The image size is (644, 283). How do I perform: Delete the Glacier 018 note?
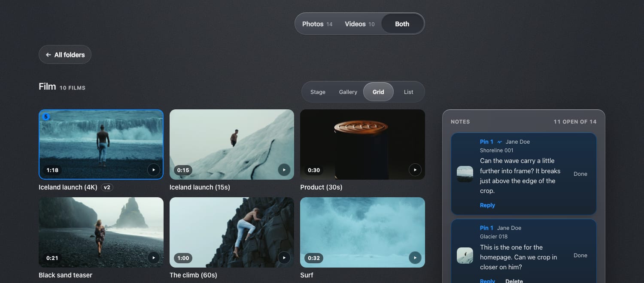coord(514,281)
